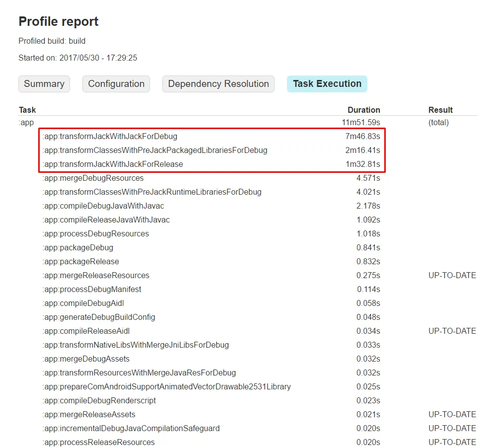Click the transformJackWithJackForDebug task row

tap(110, 136)
